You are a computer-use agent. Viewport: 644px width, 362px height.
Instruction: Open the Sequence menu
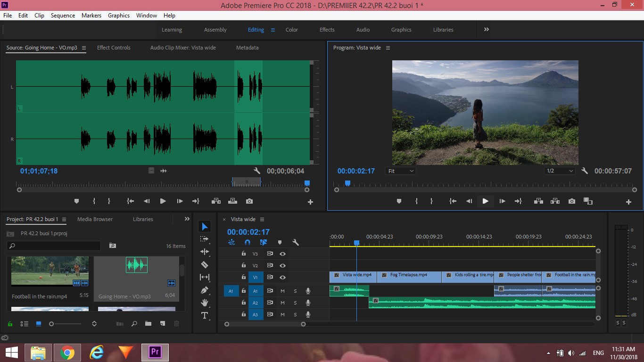pos(63,15)
